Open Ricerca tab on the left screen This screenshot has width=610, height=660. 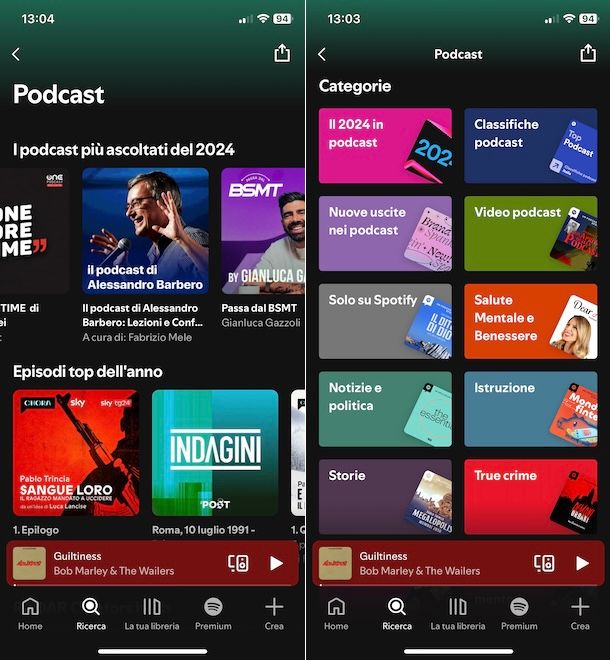tap(91, 614)
